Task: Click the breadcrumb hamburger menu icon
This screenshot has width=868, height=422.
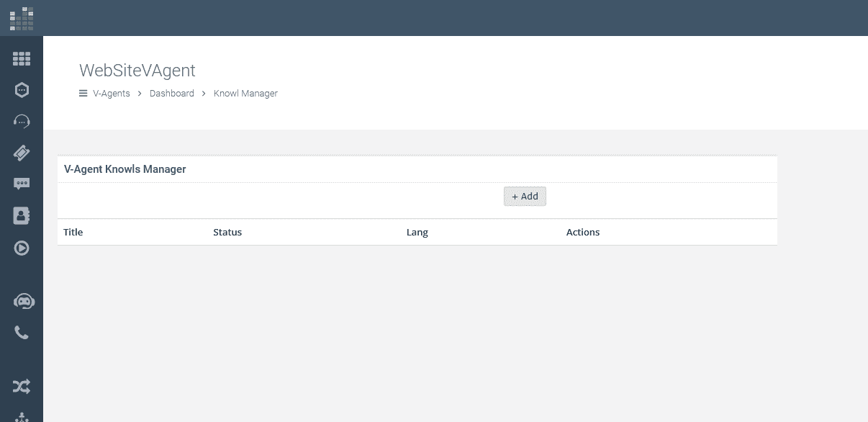Action: click(83, 94)
